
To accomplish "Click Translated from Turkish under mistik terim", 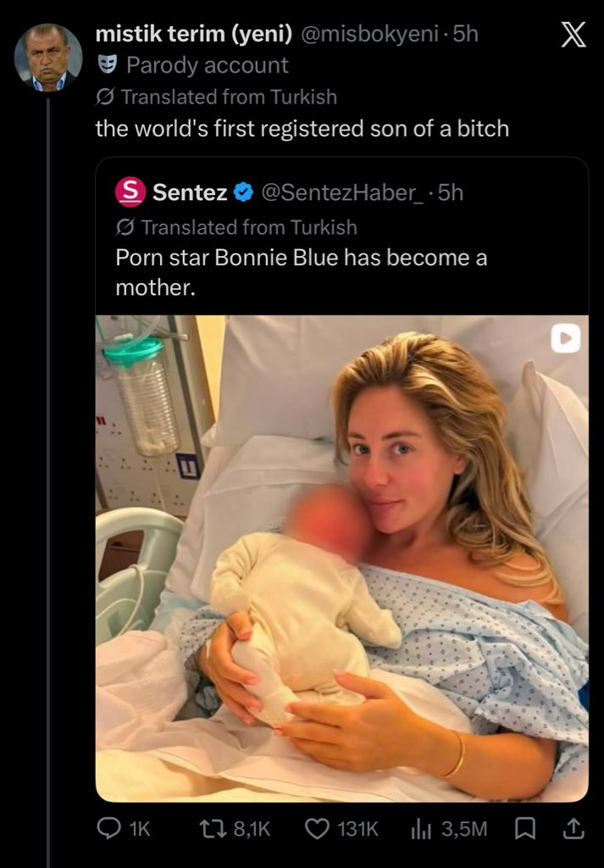I will tap(229, 97).
